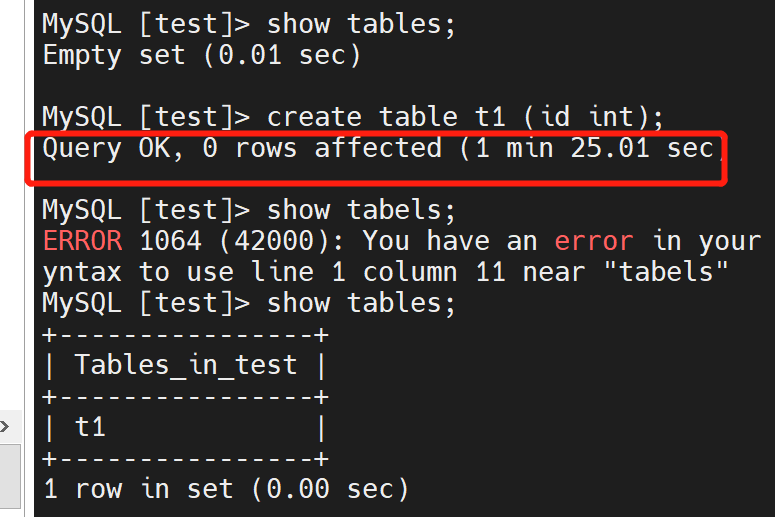The image size is (775, 517).
Task: Click the "Empty set (0.01 sec)" output line
Action: [201, 55]
